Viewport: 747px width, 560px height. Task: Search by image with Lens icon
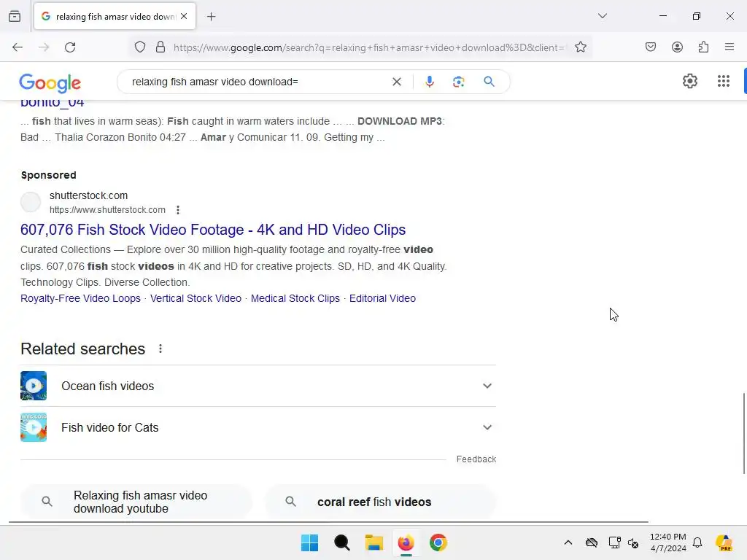click(458, 82)
